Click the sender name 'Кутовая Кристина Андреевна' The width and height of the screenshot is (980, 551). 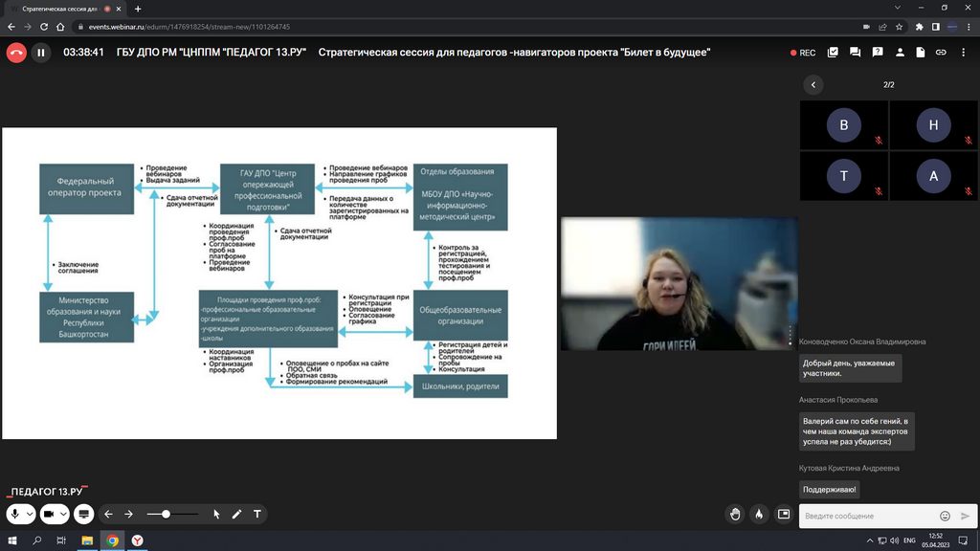849,468
